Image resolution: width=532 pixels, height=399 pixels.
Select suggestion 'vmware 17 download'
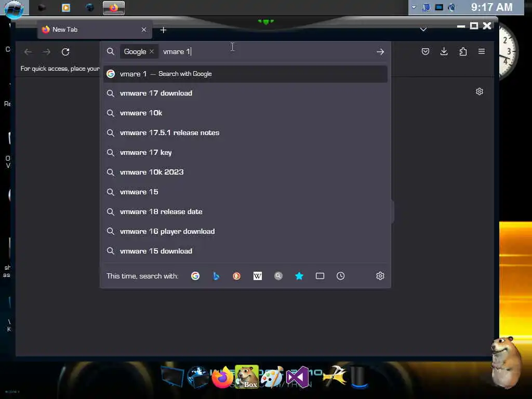[245, 94]
